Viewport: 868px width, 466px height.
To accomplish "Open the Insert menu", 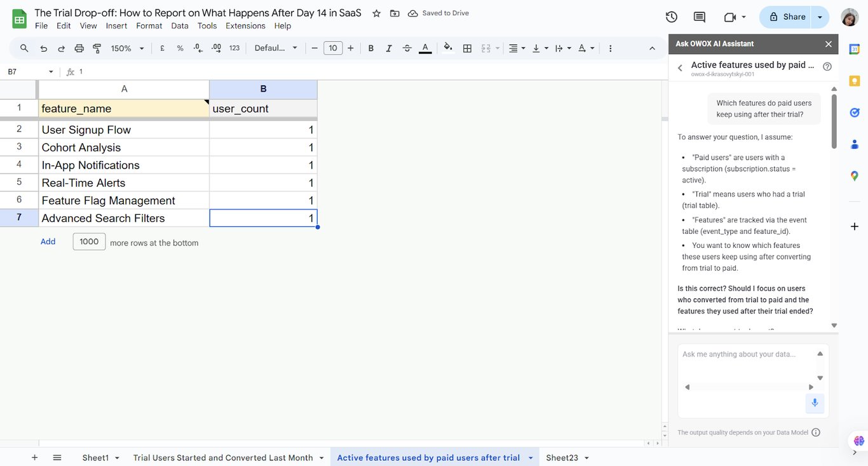I will [x=116, y=26].
